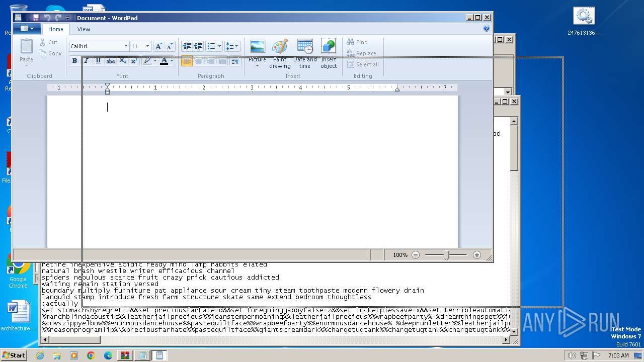
Task: Open the Line spacing dropdown
Action: (x=232, y=46)
